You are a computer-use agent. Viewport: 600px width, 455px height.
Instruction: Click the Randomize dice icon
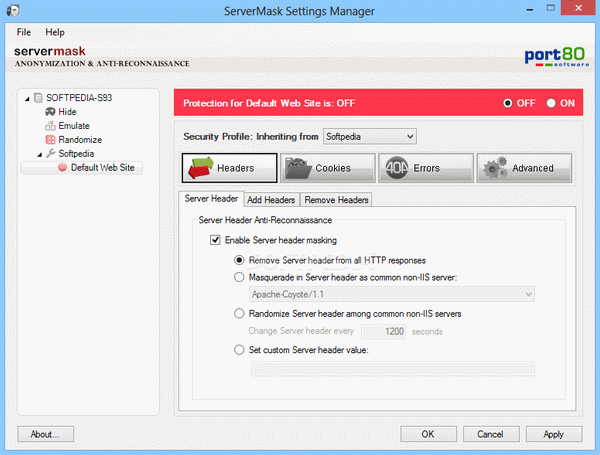click(50, 140)
